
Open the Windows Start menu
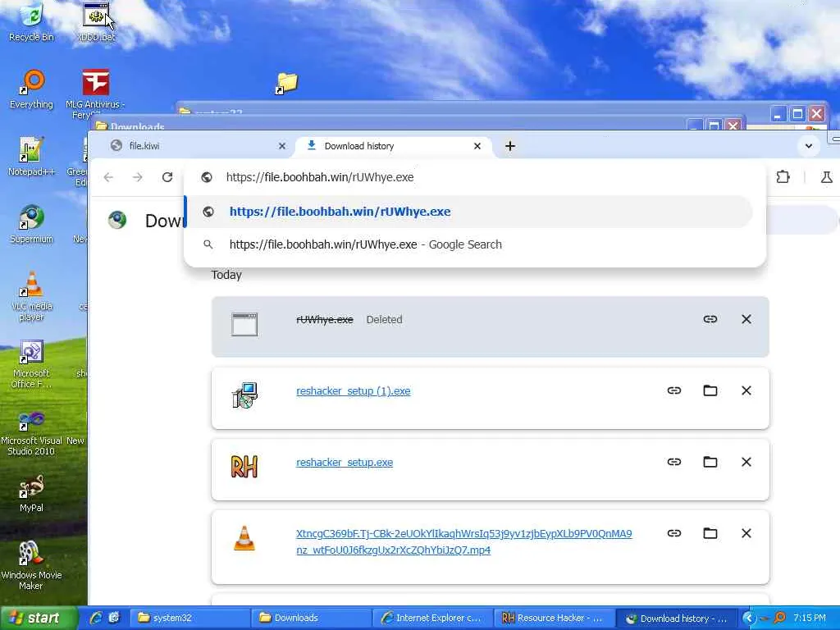pos(39,618)
